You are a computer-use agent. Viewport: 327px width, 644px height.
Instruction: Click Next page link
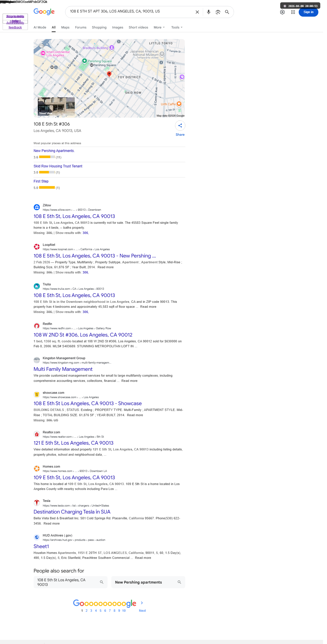[x=142, y=611]
